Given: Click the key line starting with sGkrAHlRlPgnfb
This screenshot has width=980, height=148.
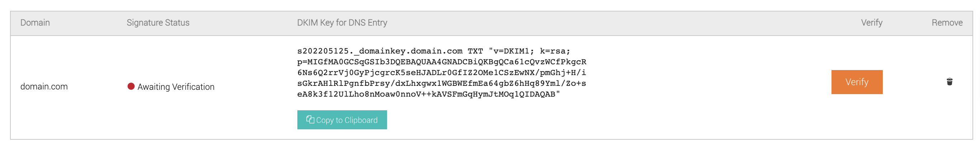Looking at the screenshot, I should [x=442, y=83].
